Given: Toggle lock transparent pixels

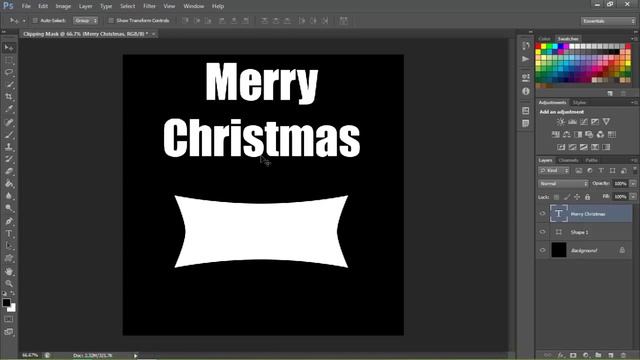Looking at the screenshot, I should tap(556, 197).
